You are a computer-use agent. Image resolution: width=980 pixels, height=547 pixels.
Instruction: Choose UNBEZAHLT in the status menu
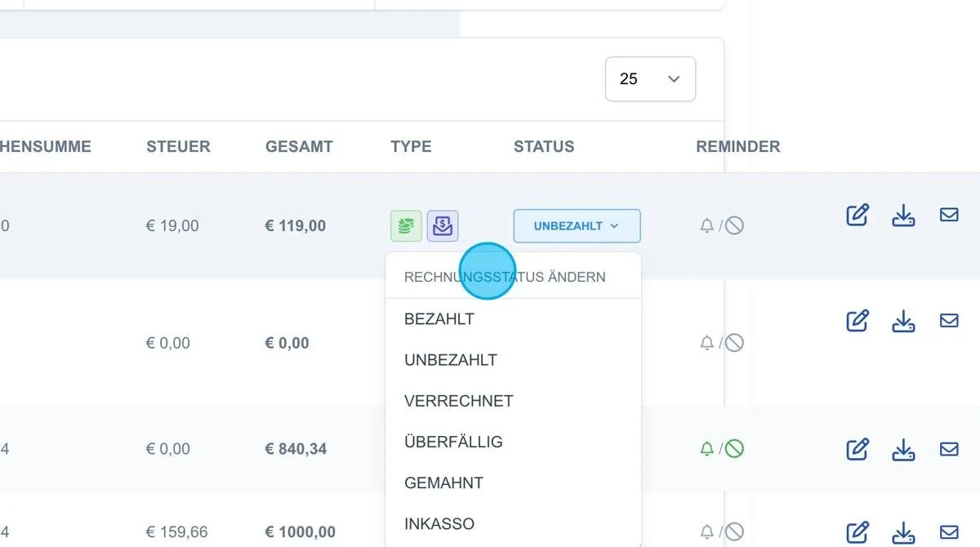(x=514, y=360)
